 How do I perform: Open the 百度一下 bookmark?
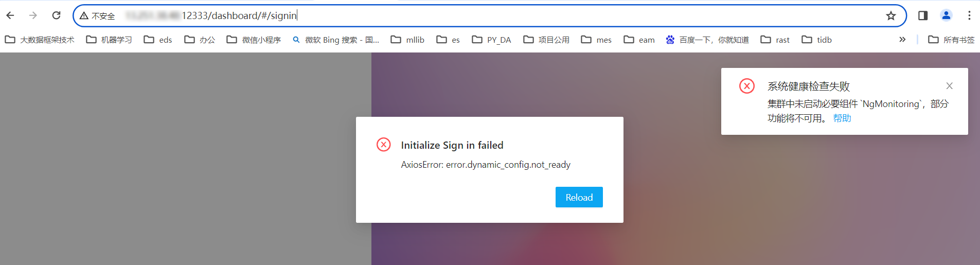pos(707,40)
